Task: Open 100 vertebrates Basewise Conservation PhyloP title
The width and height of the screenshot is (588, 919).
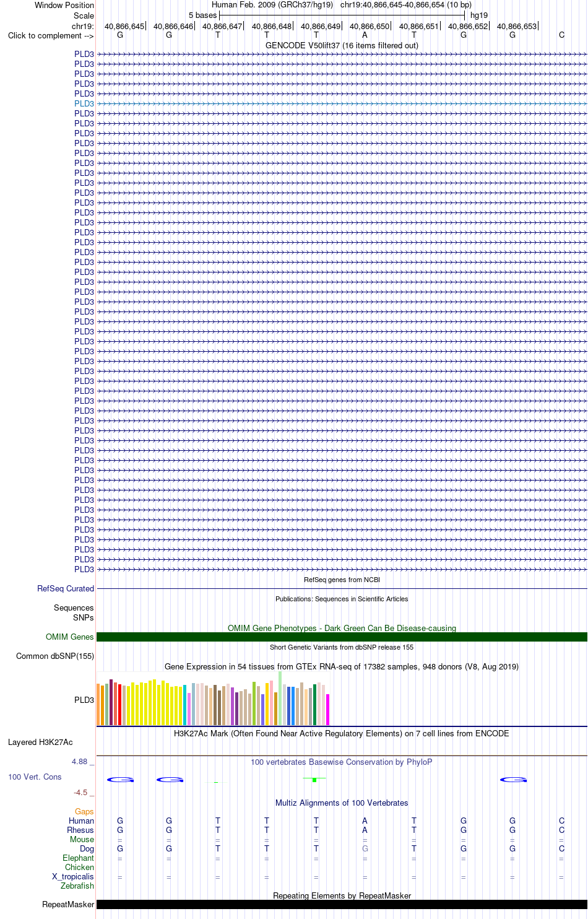Action: (342, 762)
